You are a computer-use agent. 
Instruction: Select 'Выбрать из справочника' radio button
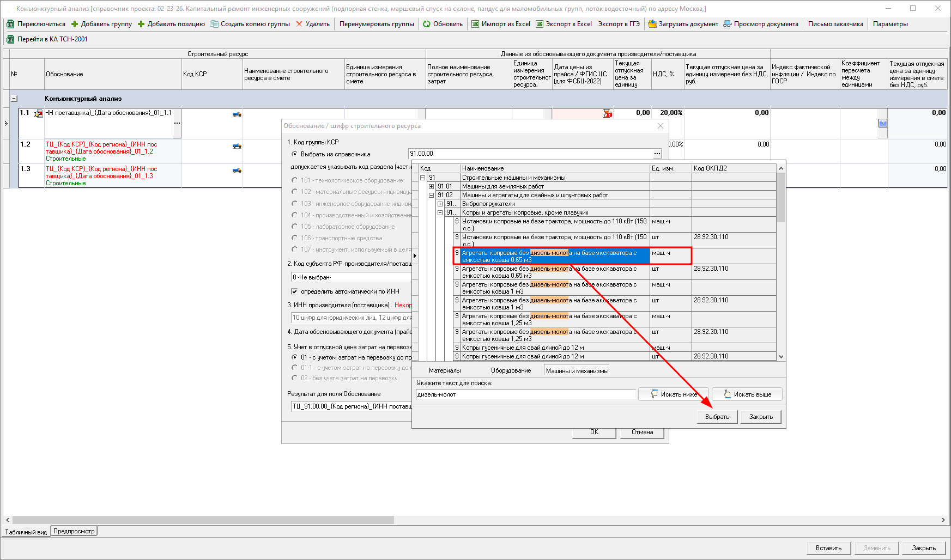[x=295, y=154]
